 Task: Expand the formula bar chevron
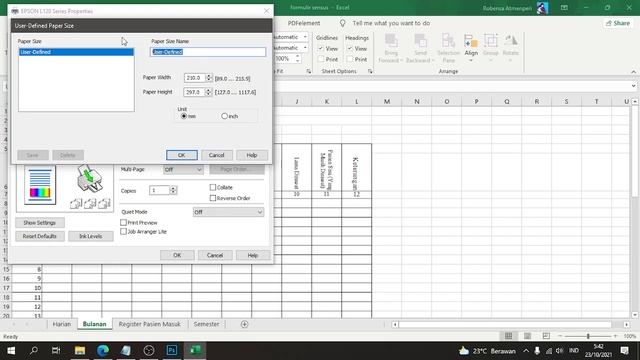(633, 86)
